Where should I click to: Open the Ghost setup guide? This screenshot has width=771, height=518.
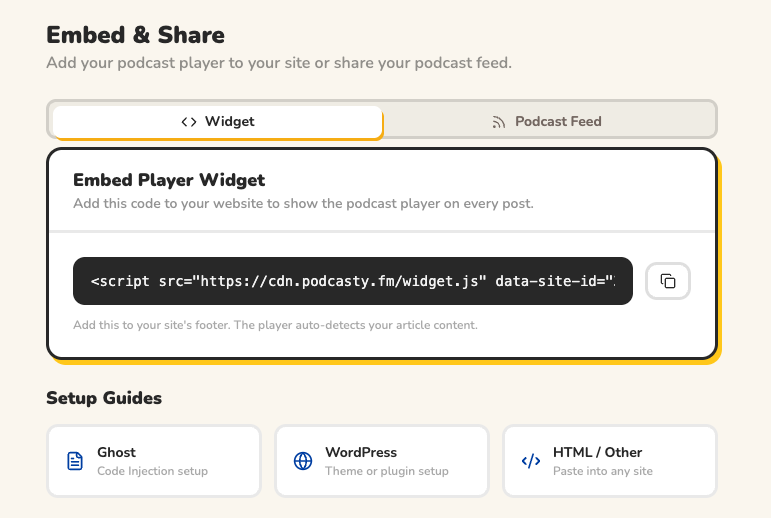[x=154, y=461]
